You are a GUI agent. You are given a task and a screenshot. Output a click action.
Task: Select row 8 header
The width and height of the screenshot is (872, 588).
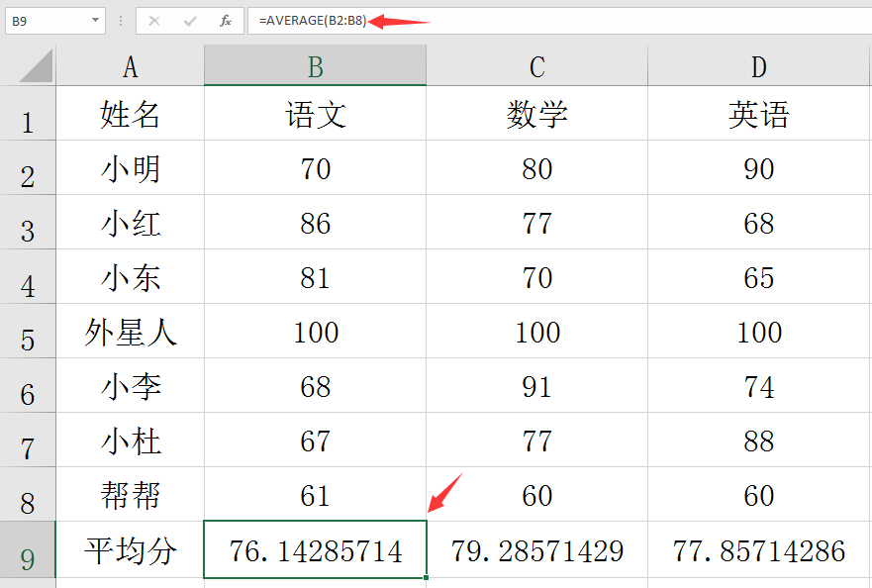28,495
